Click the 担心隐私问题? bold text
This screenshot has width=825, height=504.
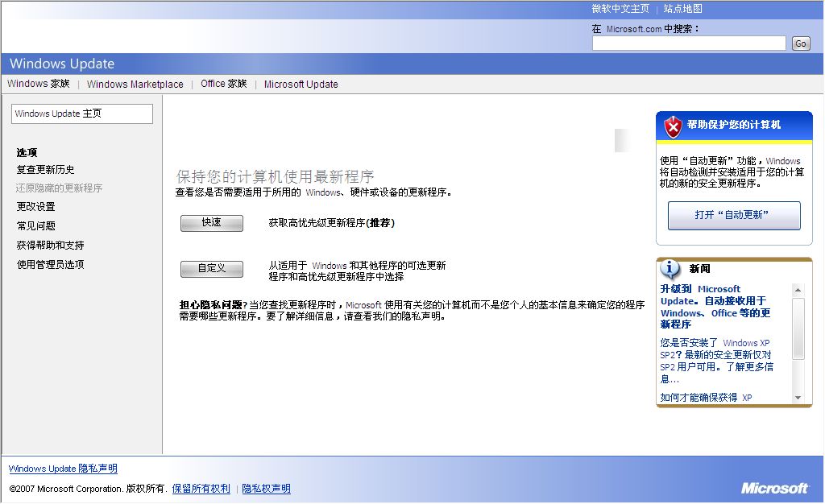click(213, 305)
